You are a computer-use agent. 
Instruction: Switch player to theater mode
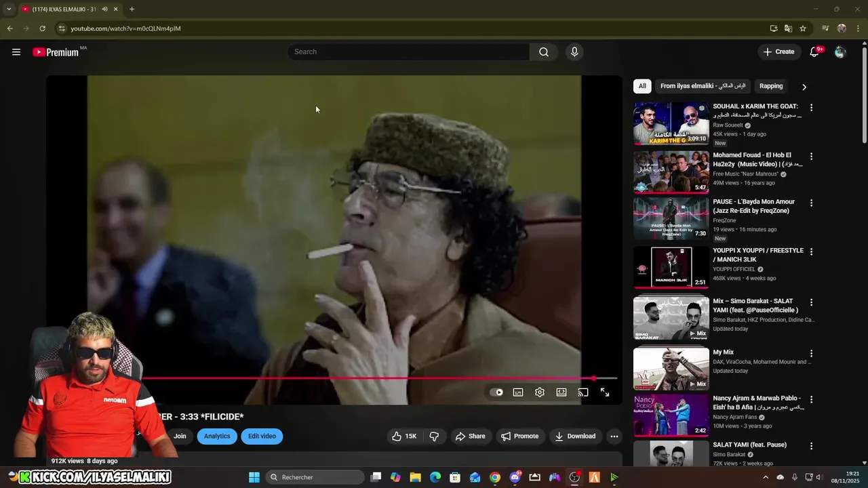pyautogui.click(x=561, y=392)
